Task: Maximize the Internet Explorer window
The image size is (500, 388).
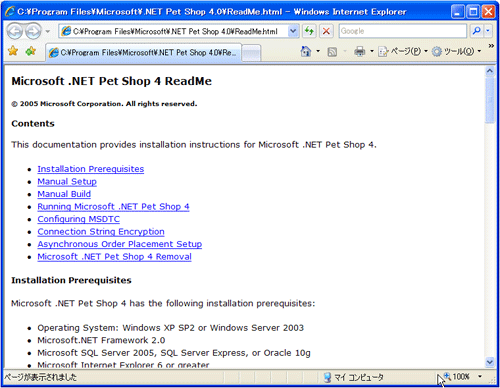Action: [473, 12]
